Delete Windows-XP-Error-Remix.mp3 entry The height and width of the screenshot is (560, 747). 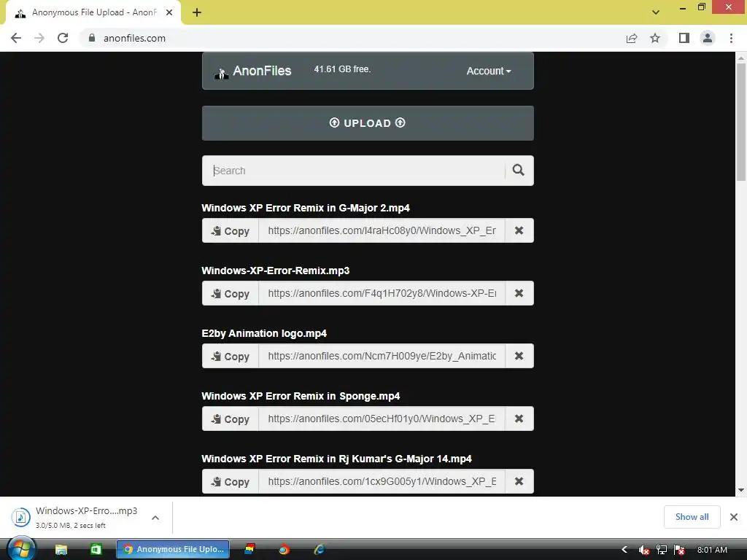(x=519, y=293)
